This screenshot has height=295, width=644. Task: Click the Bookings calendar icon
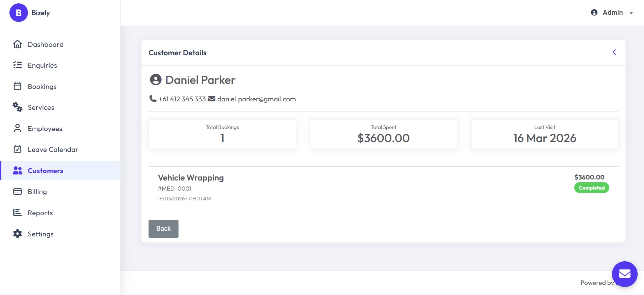click(x=18, y=86)
